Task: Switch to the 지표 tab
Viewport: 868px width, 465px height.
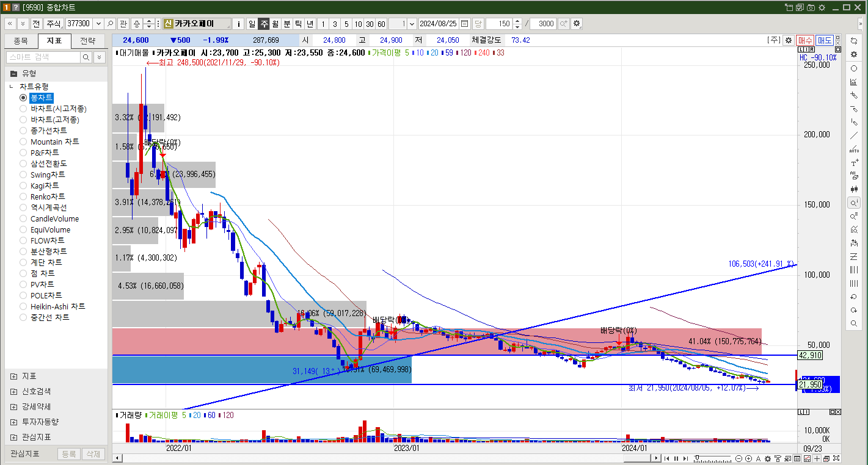Action: [54, 41]
